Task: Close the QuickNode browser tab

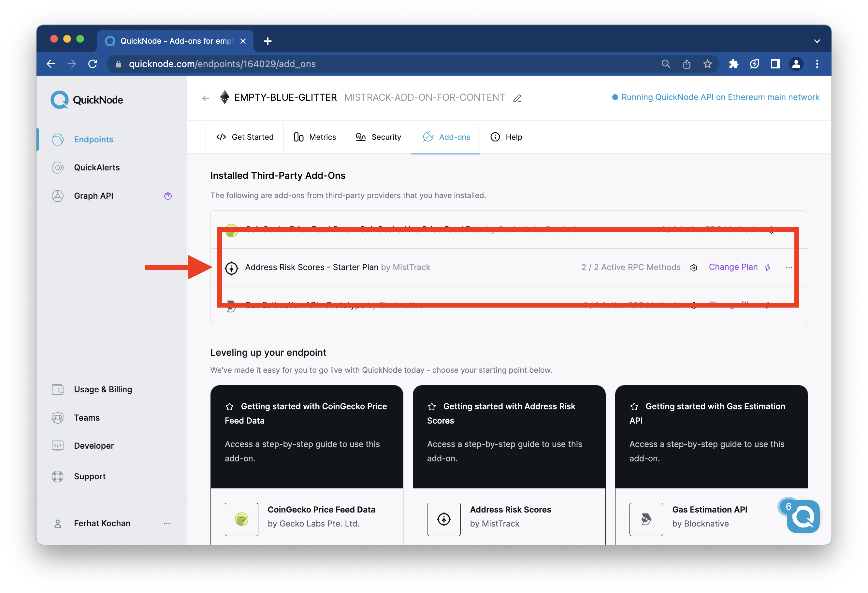Action: click(243, 41)
